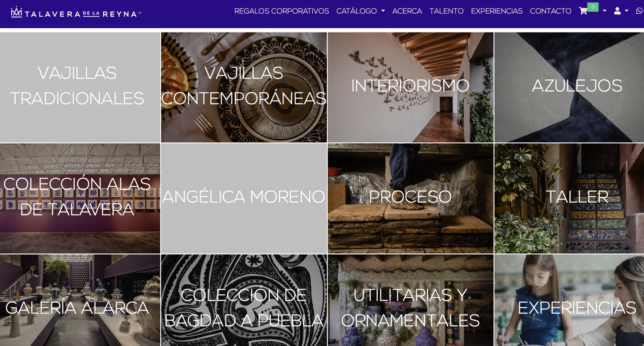Select the Interiorismo image tile
Viewport: 644px width, 346px height.
[x=411, y=87]
